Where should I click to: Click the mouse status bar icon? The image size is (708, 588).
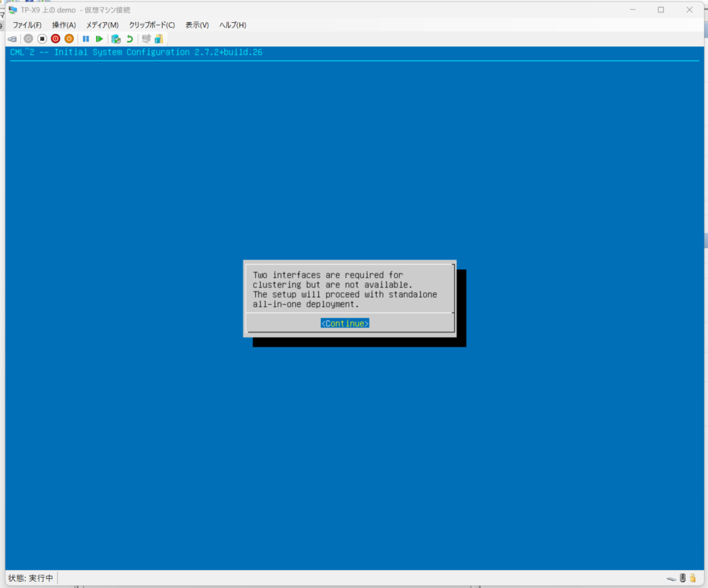click(x=682, y=578)
